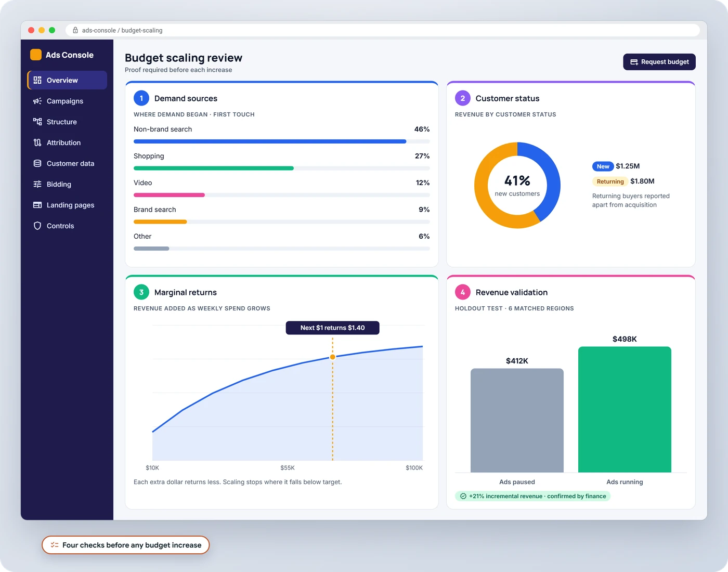Viewport: 728px width, 572px height.
Task: Click the yellow Returning customer tag
Action: pos(610,181)
